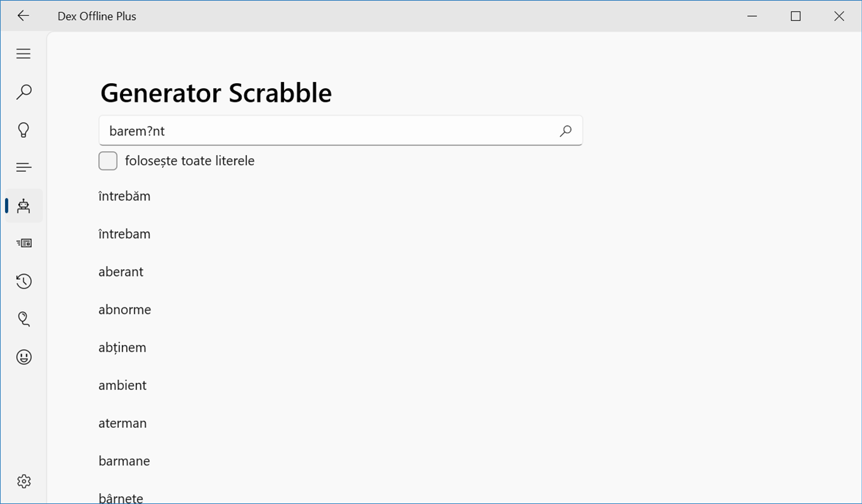The height and width of the screenshot is (504, 862).
Task: Open the hamburger navigation menu
Action: point(24,54)
